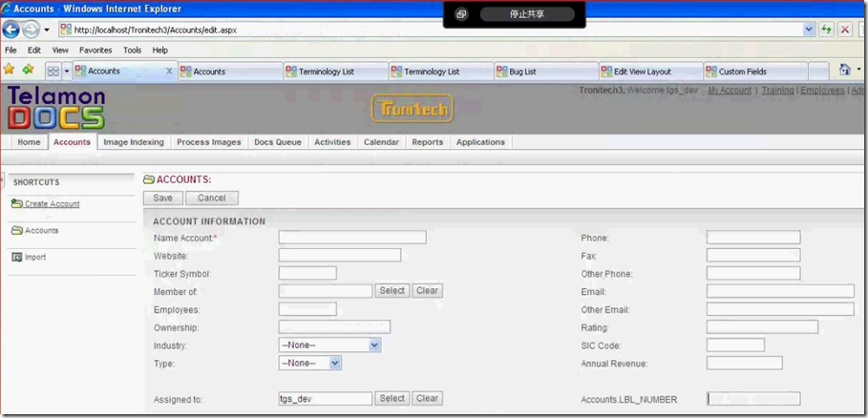
Task: Click the browser Refresh icon
Action: click(826, 30)
